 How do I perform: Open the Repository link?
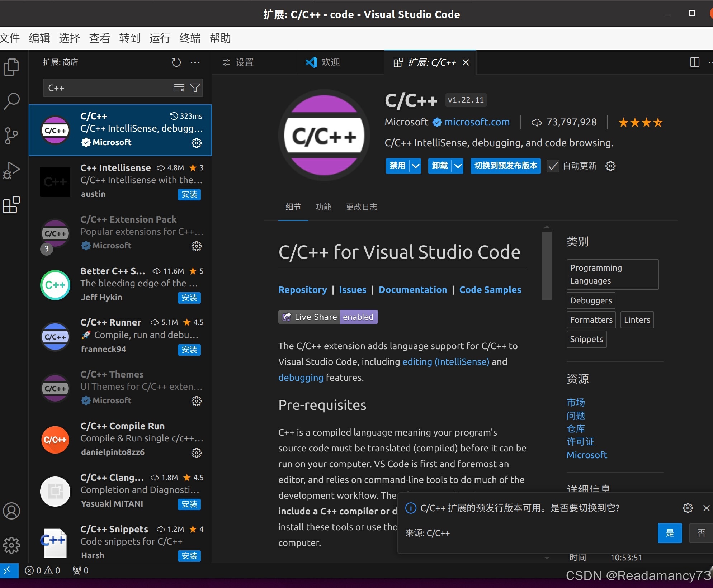pyautogui.click(x=302, y=290)
